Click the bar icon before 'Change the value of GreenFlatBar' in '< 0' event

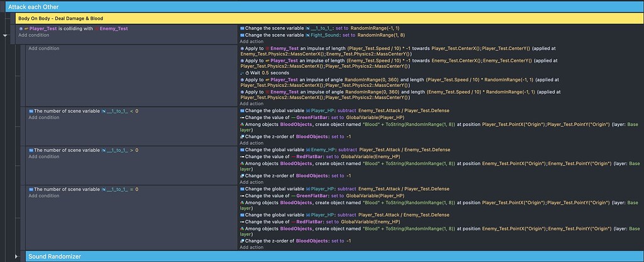click(242, 117)
